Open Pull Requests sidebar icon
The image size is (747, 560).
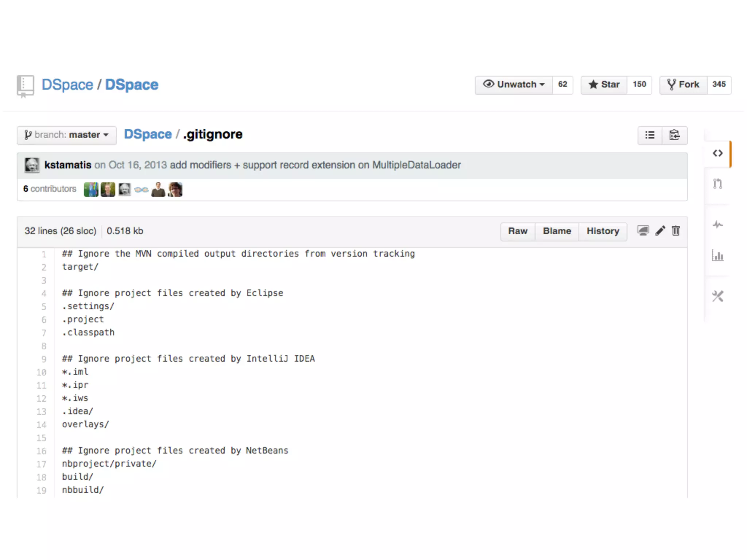717,184
